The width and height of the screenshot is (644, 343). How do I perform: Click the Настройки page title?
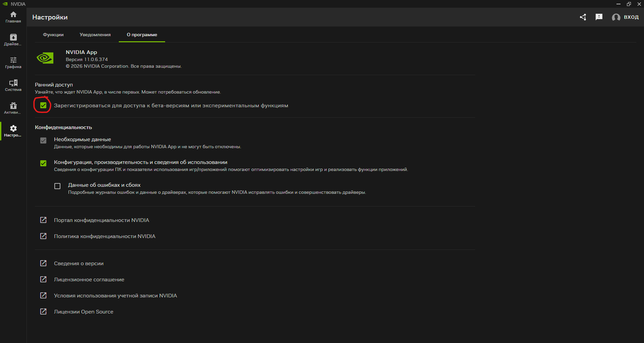pos(50,17)
